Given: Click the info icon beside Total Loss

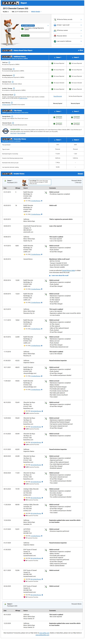Looking at the screenshot, I should [9, 63].
